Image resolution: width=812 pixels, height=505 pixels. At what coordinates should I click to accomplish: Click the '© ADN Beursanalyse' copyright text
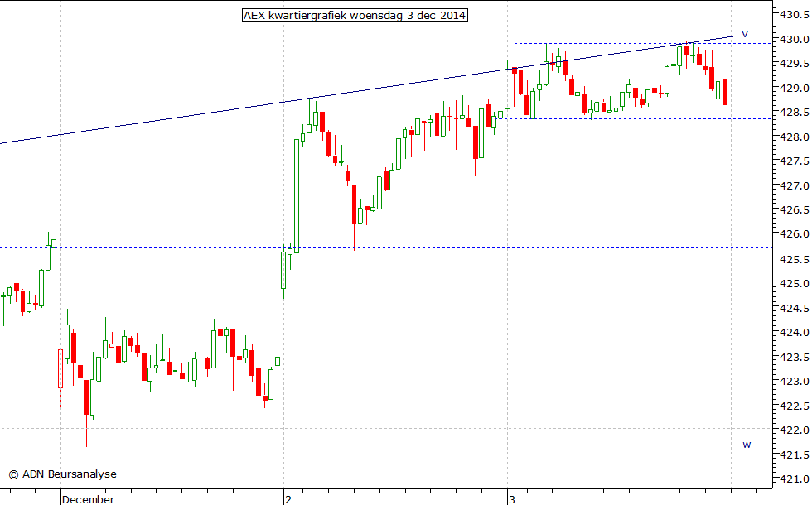click(63, 474)
